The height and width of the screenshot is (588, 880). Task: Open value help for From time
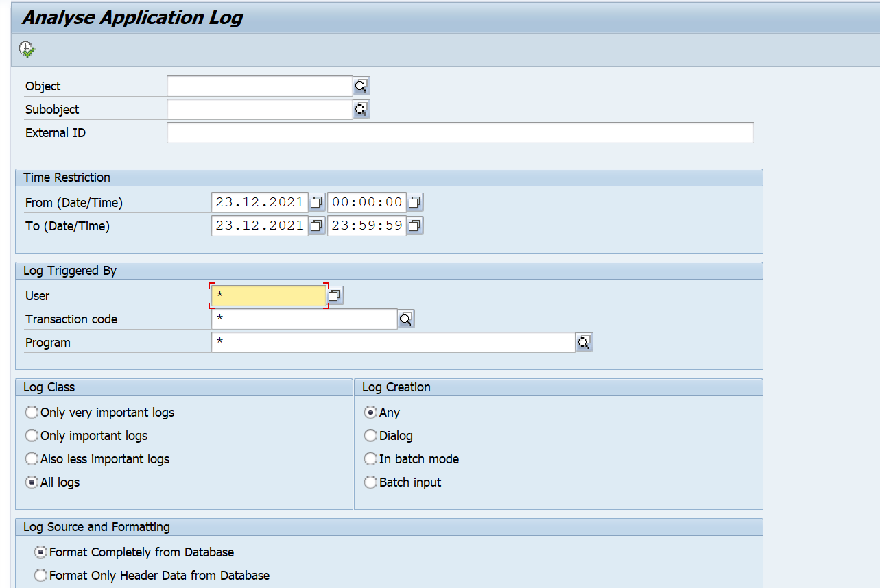[x=414, y=202]
